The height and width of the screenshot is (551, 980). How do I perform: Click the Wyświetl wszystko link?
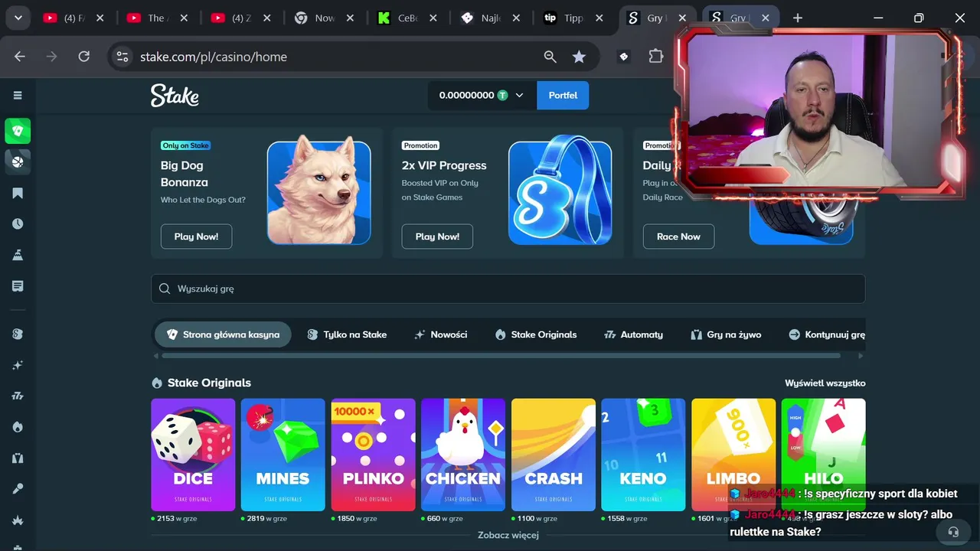coord(825,383)
